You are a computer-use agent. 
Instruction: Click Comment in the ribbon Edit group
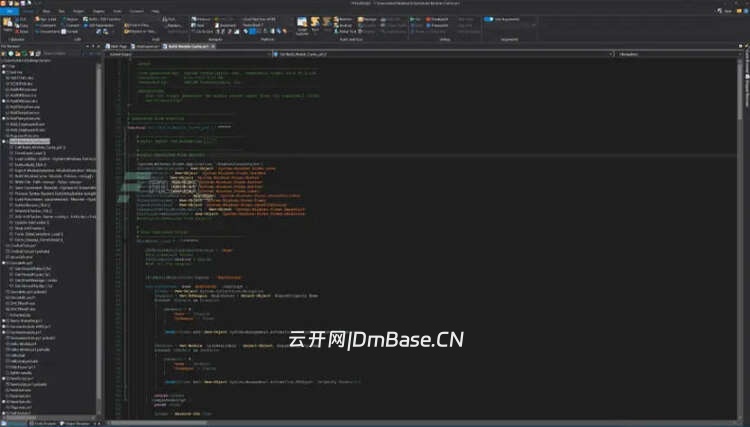click(x=45, y=25)
